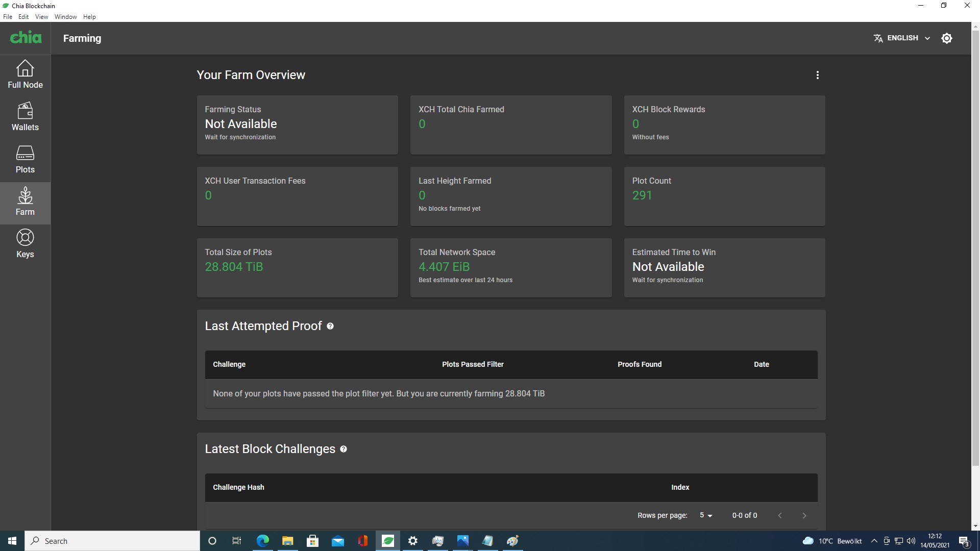980x551 pixels.
Task: Open the Full Node sidebar section
Action: tap(25, 74)
